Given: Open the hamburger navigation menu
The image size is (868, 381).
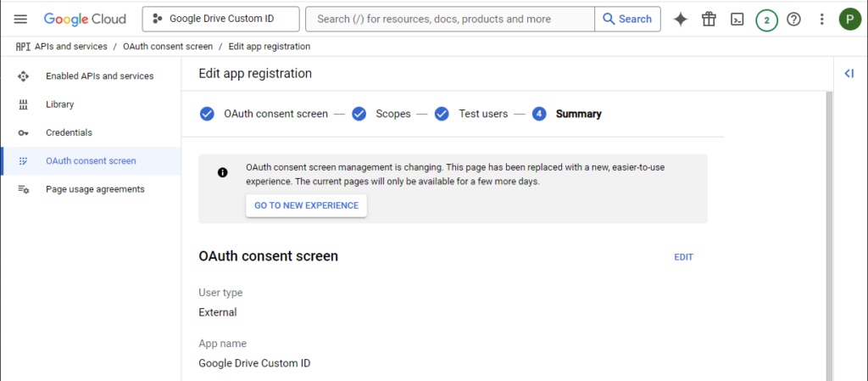Looking at the screenshot, I should [20, 20].
